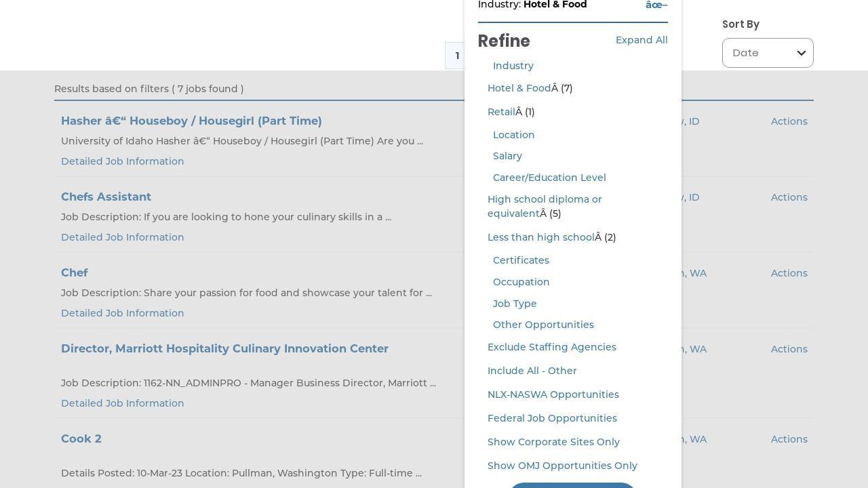View Detailed Job Information for Chef
The width and height of the screenshot is (868, 488).
point(122,313)
